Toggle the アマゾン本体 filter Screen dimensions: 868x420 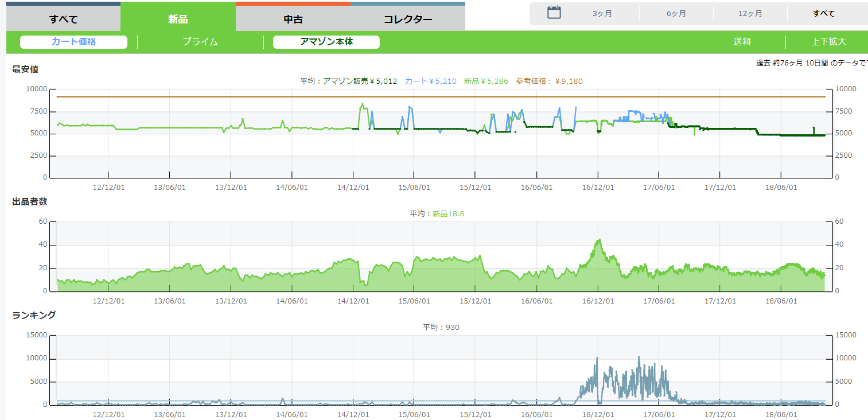click(326, 42)
